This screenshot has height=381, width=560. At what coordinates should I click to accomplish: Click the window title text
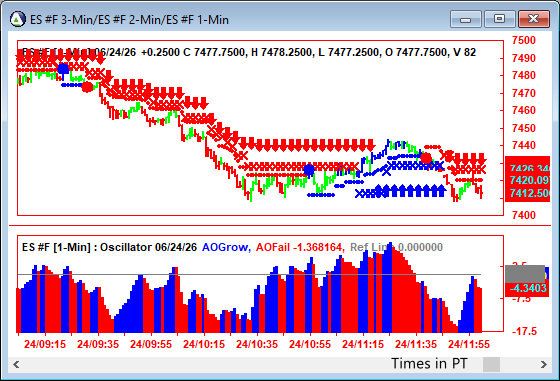pyautogui.click(x=129, y=19)
